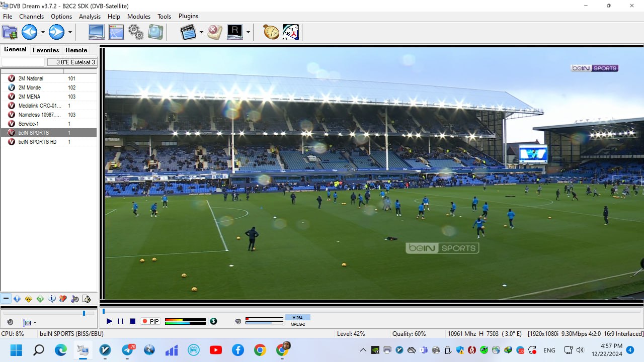Open the channel folder icon in toolbar
Screen dimensions: 644x362
tap(10, 32)
